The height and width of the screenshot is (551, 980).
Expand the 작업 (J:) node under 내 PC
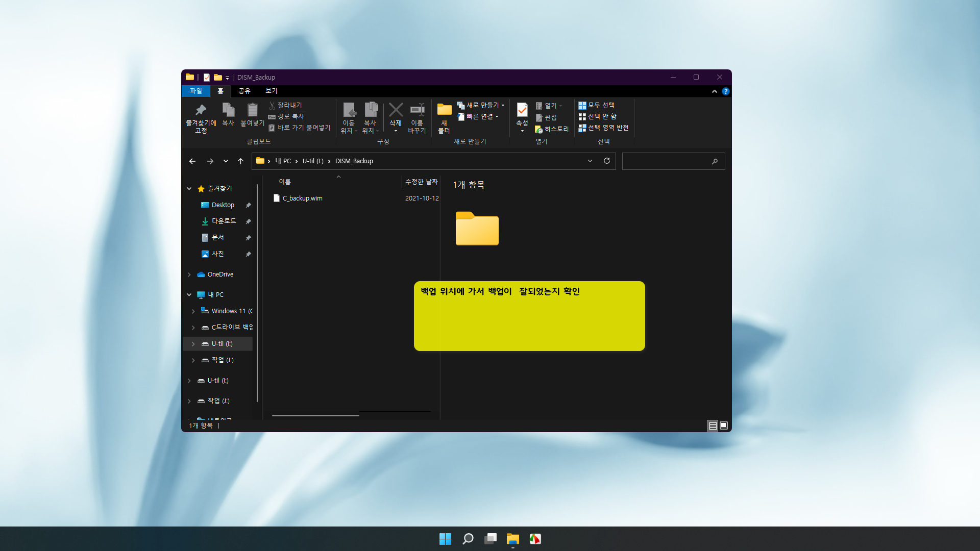[x=193, y=360]
